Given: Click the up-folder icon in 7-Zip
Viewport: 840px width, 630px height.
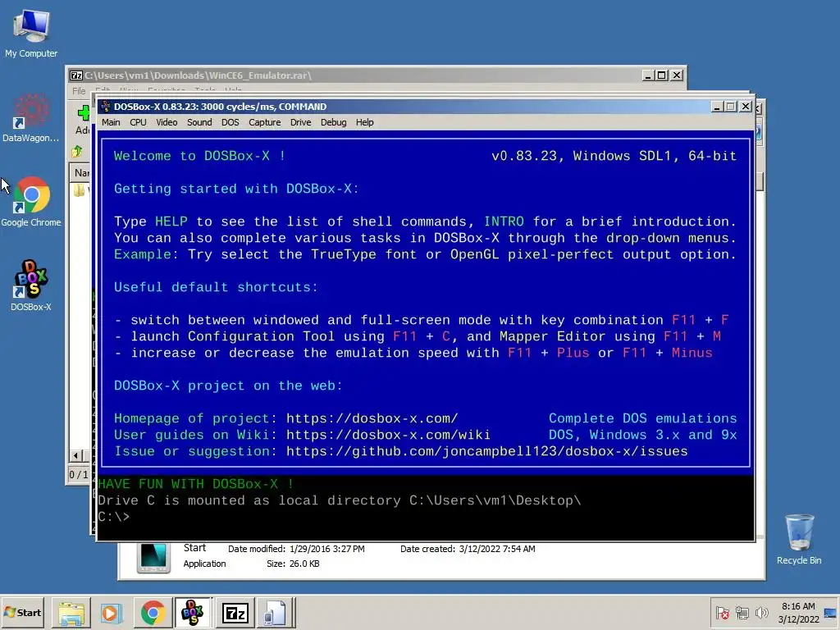Looking at the screenshot, I should tap(77, 152).
